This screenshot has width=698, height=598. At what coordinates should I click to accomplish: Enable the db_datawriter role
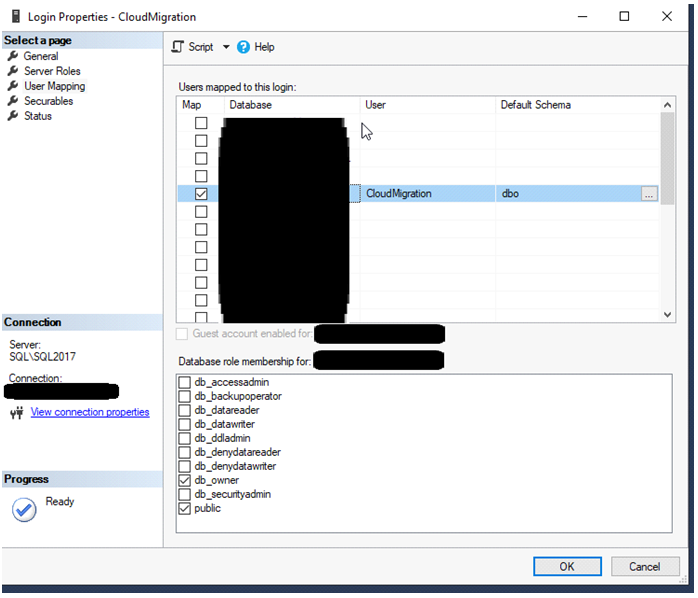[x=184, y=424]
